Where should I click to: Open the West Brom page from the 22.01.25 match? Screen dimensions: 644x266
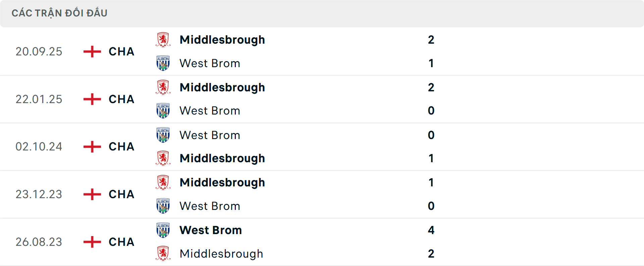coord(210,110)
